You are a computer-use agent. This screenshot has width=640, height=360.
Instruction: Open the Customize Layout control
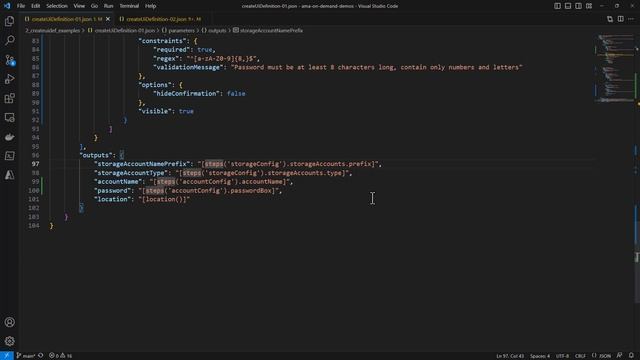click(589, 6)
